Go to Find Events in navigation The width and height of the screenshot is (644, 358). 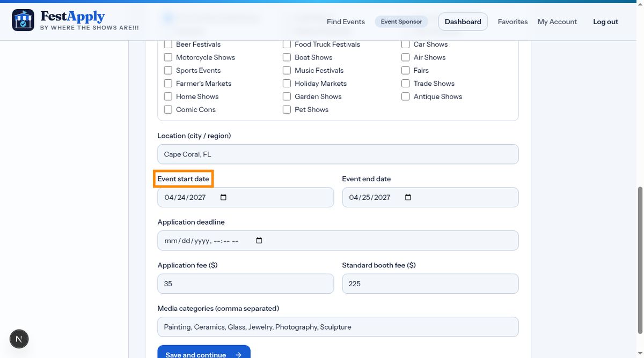[x=346, y=22]
